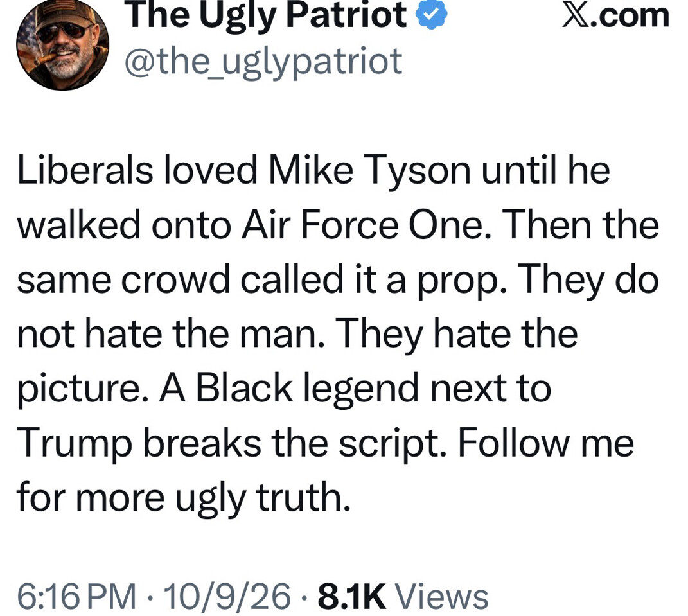Open the @the_uglypatriot handle link
This screenshot has width=688, height=616.
[263, 62]
